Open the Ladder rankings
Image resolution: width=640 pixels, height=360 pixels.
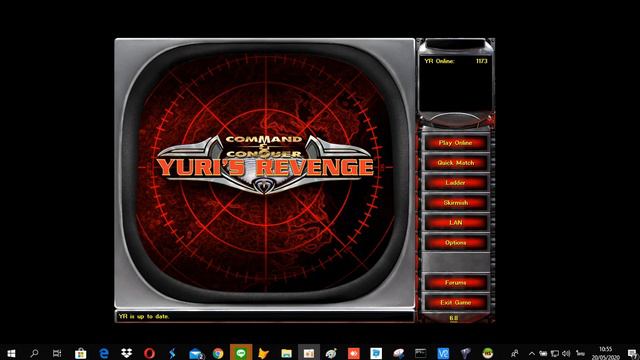[x=456, y=183]
